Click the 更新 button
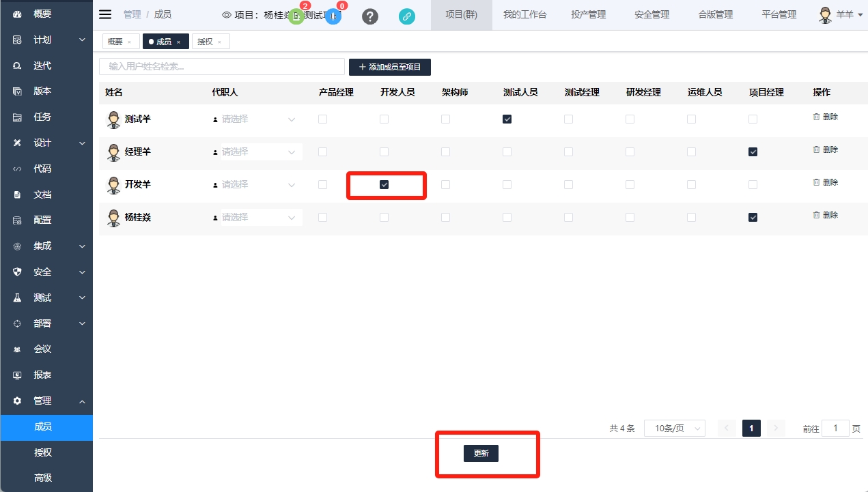The image size is (868, 492). coord(481,453)
